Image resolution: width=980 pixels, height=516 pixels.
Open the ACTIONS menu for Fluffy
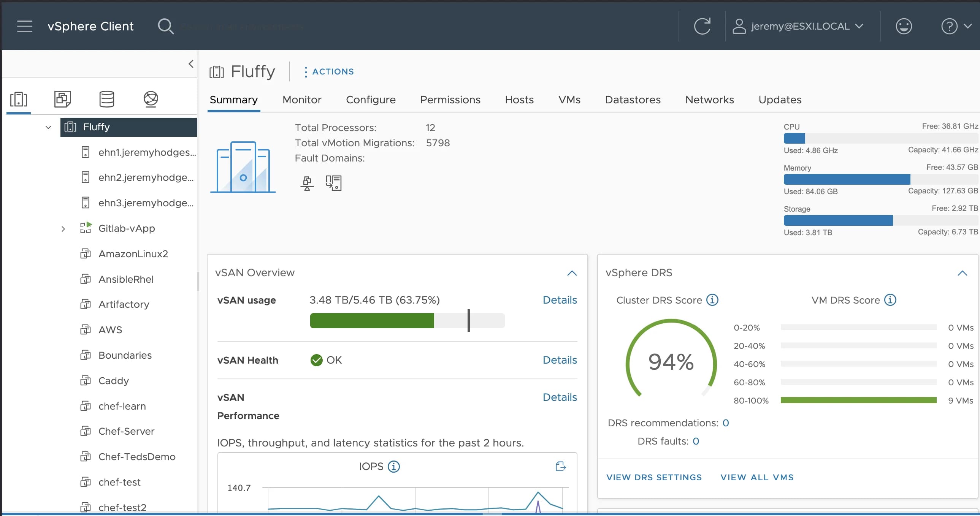[329, 71]
